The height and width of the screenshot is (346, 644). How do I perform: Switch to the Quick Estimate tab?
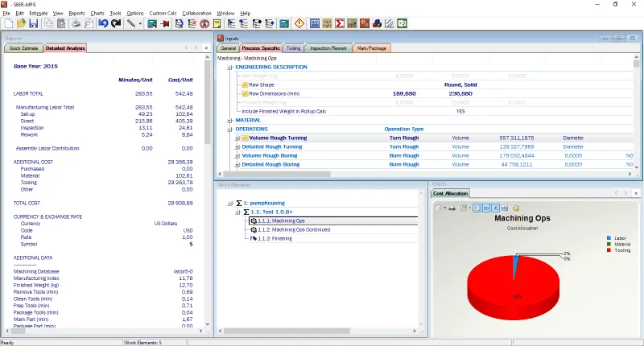(x=25, y=48)
